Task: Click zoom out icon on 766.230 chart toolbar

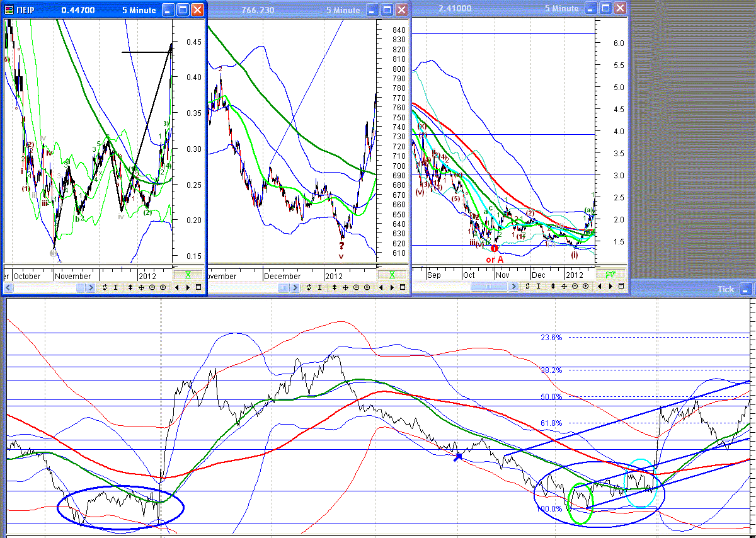Action: 356,288
